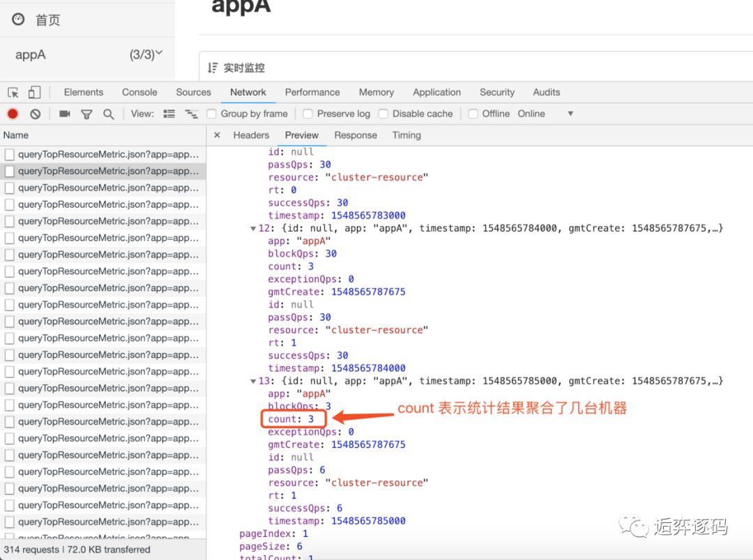This screenshot has width=753, height=560.
Task: Open network search magnifier icon
Action: point(109,114)
